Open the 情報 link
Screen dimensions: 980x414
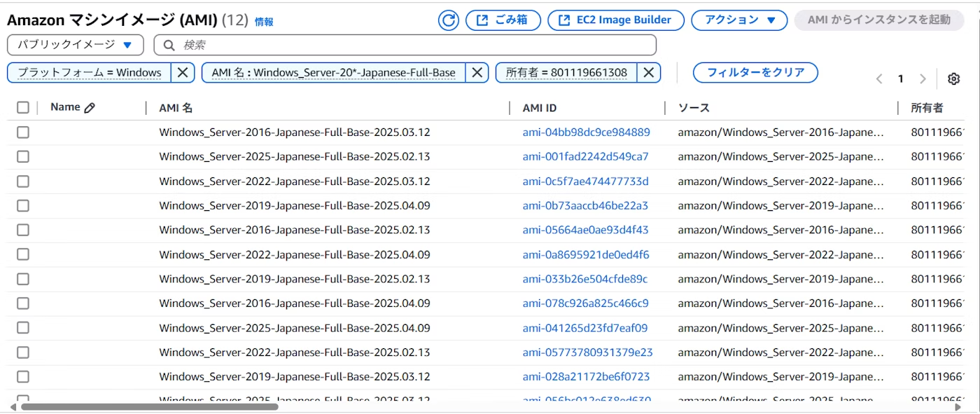click(x=264, y=22)
